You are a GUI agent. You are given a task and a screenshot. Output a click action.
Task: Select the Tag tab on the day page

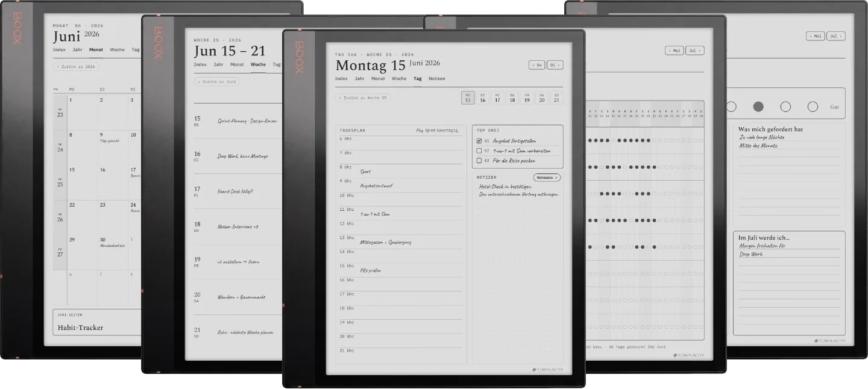pos(418,79)
